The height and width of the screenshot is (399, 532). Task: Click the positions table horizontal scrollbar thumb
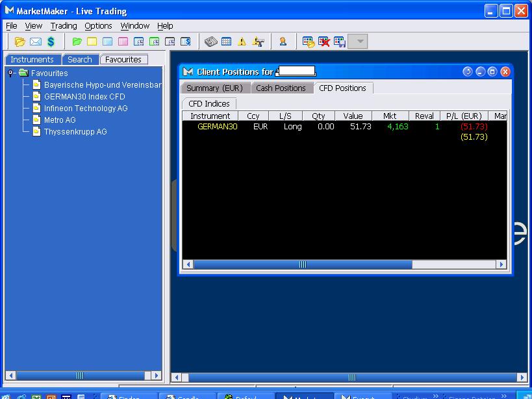[x=303, y=264]
